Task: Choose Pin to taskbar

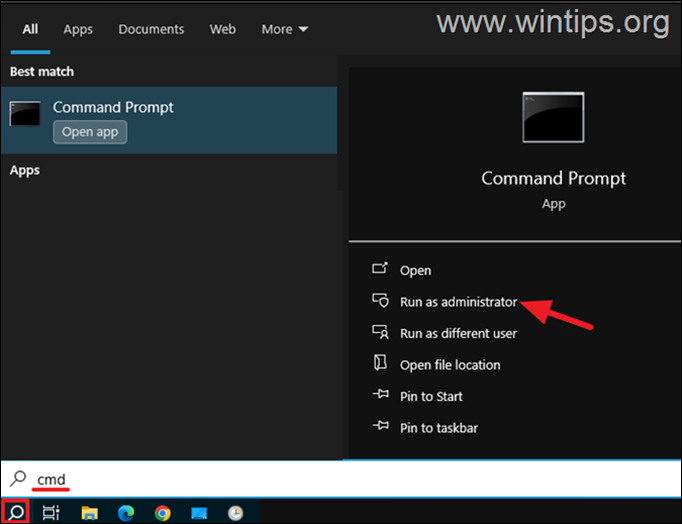Action: click(438, 428)
